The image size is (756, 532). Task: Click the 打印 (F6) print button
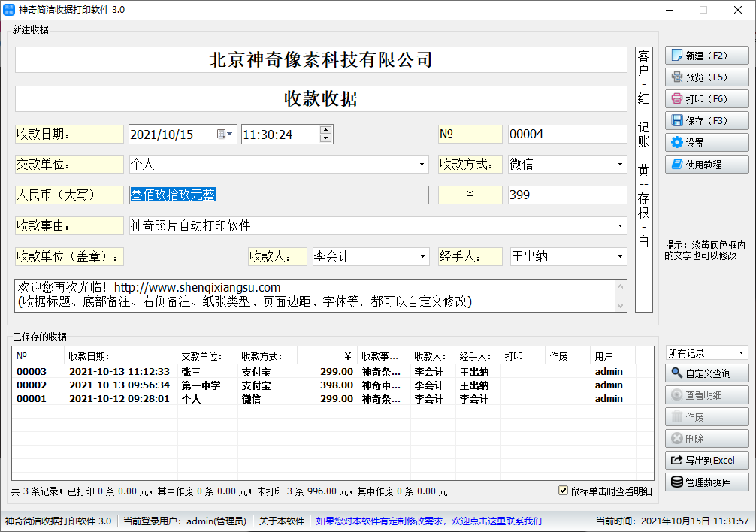click(x=707, y=98)
